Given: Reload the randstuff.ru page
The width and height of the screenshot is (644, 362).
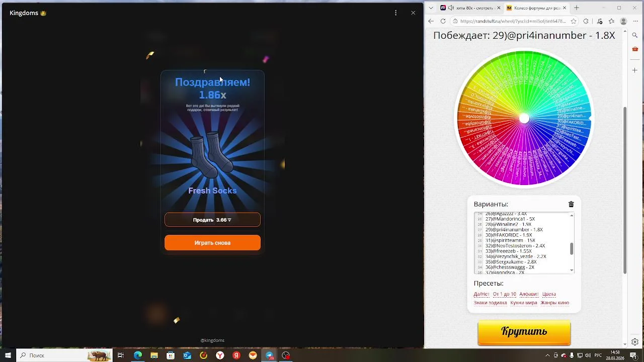Looking at the screenshot, I should tap(443, 21).
